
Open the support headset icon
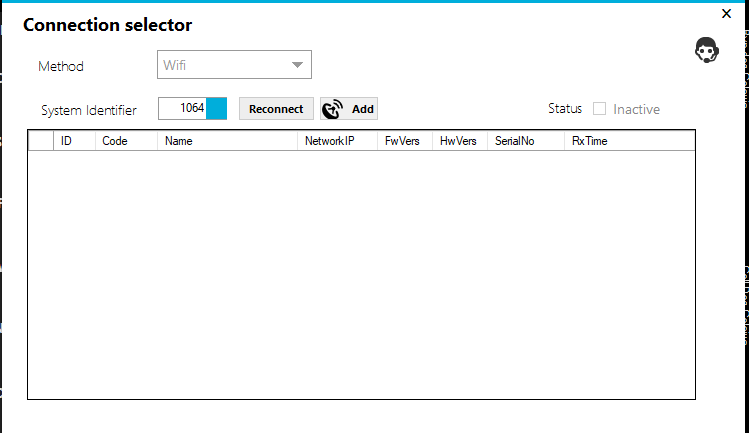point(708,51)
